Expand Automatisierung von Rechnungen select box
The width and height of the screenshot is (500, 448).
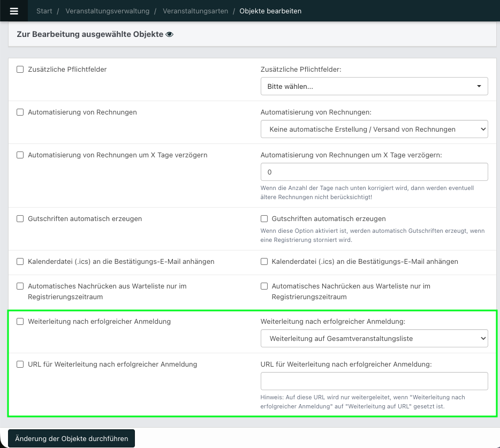(x=374, y=129)
